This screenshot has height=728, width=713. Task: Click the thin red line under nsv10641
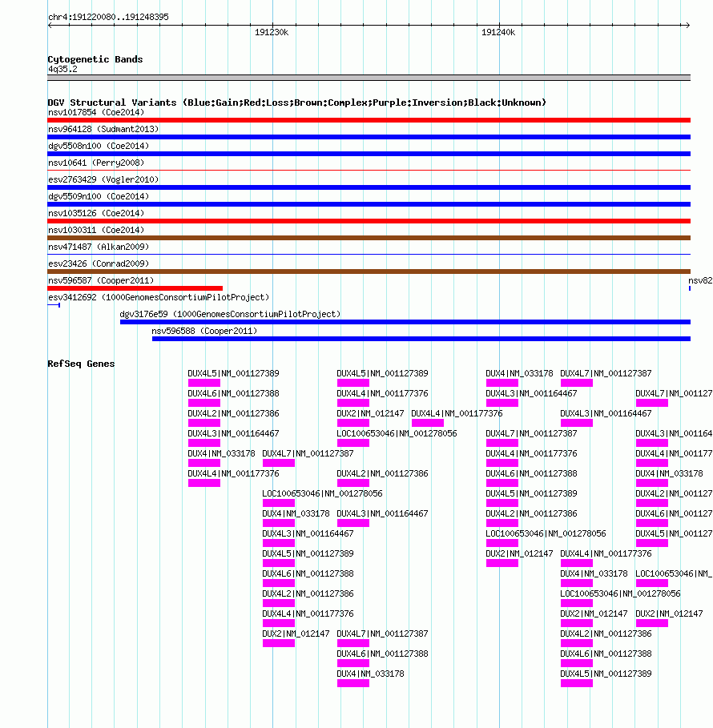point(369,171)
